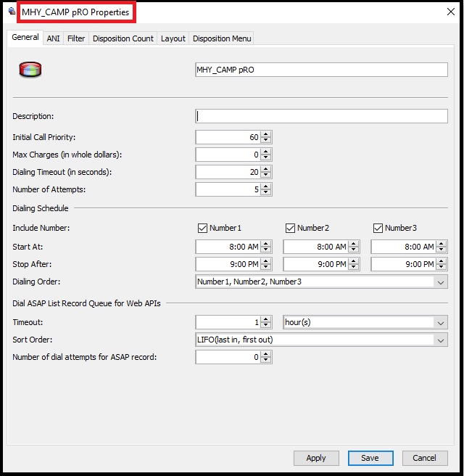Cancel the properties dialog

[x=425, y=458]
